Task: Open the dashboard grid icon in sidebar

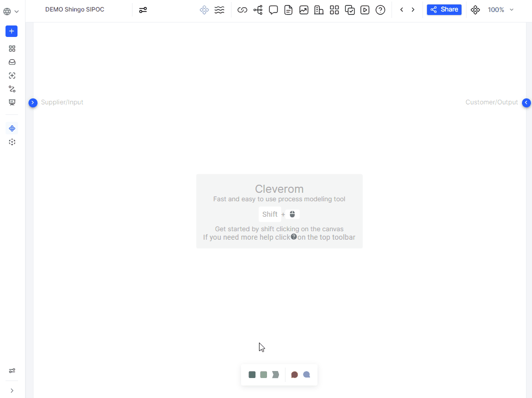Action: pyautogui.click(x=12, y=49)
